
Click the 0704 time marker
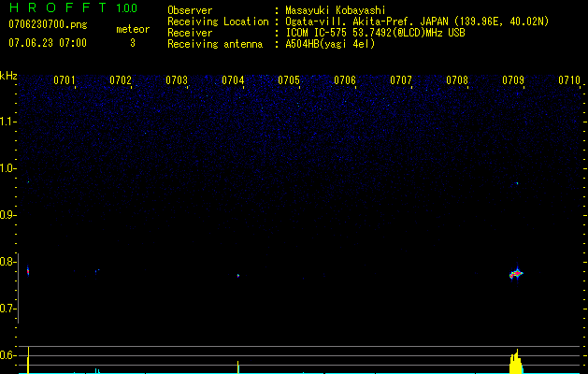(x=233, y=80)
